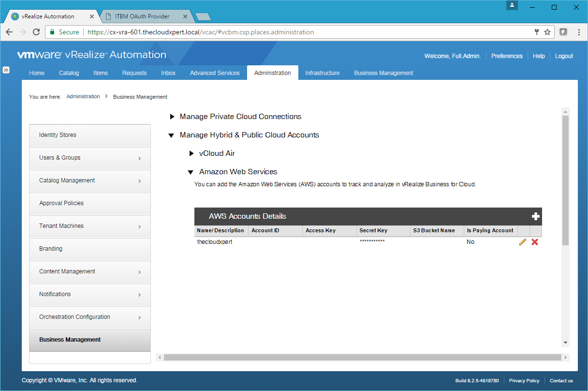Click the browser back arrow

pos(9,32)
